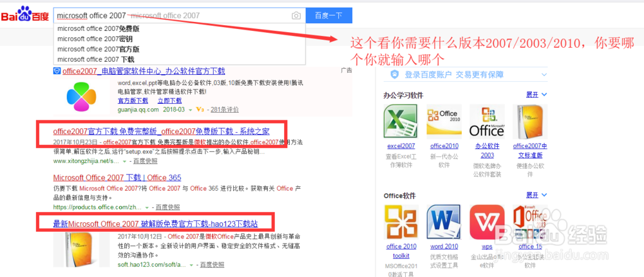Expand dropdown arrow beside guanjia.qq.com 2018-03

point(190,110)
